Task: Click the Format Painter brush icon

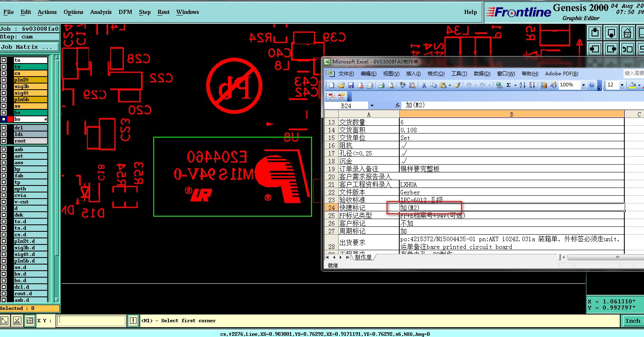Action: 457,85
